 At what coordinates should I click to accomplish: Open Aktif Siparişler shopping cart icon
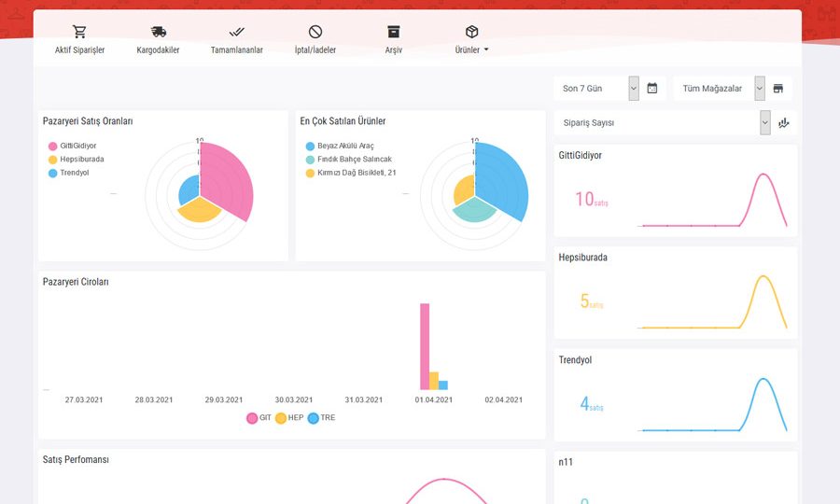79,32
